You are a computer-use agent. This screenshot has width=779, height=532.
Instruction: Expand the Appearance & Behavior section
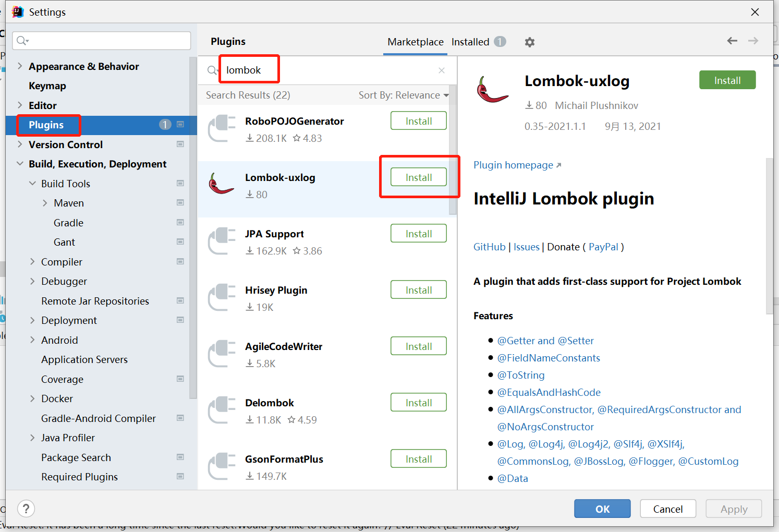click(x=20, y=66)
